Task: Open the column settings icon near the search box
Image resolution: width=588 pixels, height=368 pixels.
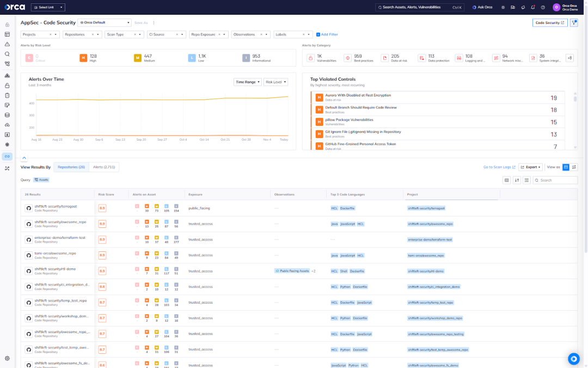Action: (x=506, y=180)
